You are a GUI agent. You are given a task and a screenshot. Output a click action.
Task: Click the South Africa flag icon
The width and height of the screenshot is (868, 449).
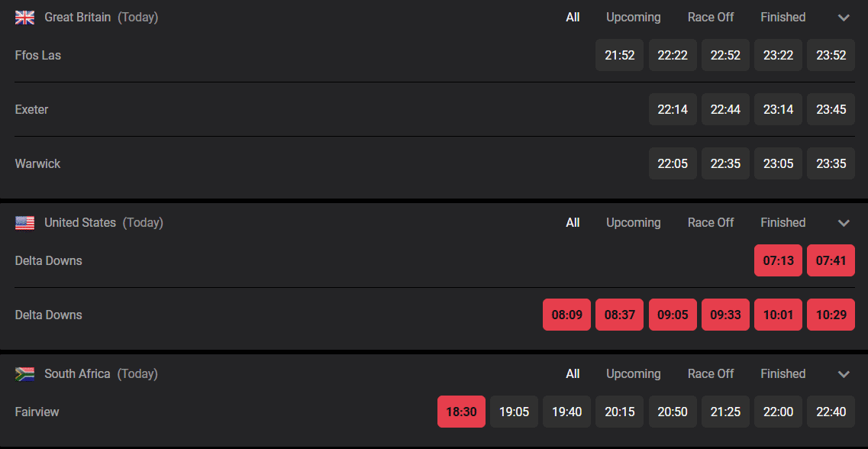(x=25, y=374)
